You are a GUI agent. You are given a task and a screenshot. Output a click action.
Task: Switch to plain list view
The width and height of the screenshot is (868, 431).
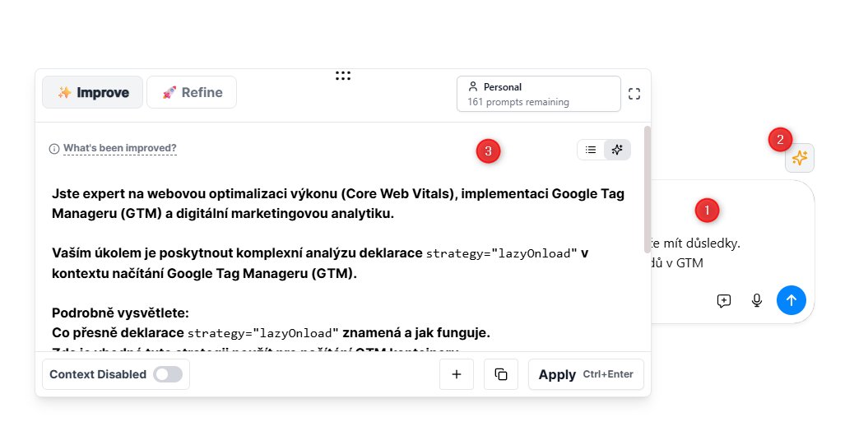pos(591,149)
